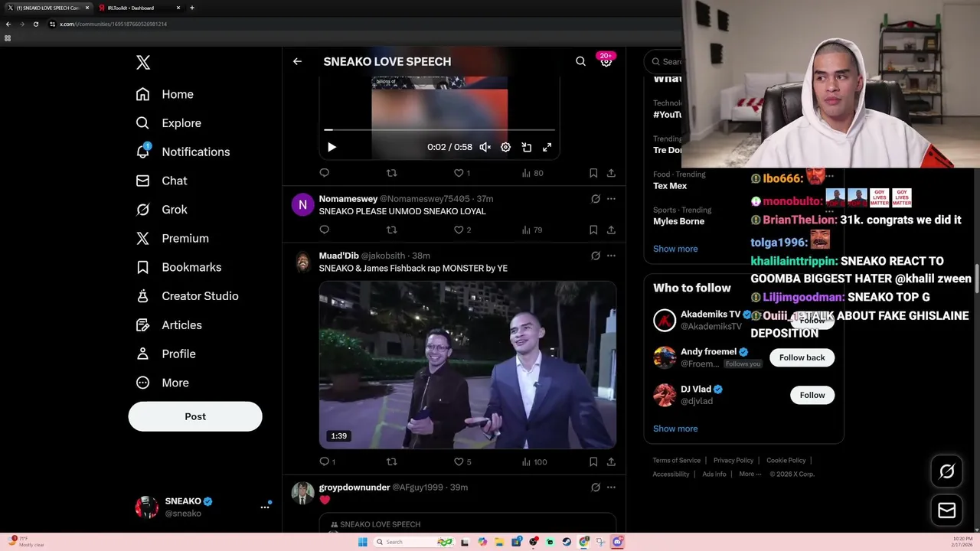980x551 pixels.
Task: Reload the page in browser
Action: click(35, 24)
